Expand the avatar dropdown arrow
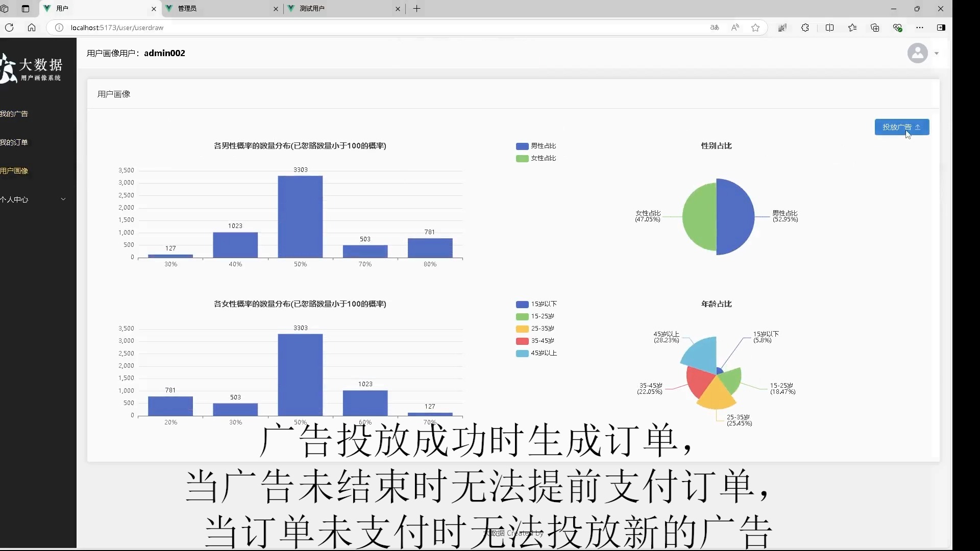Screen dimensions: 980x551 (x=937, y=54)
